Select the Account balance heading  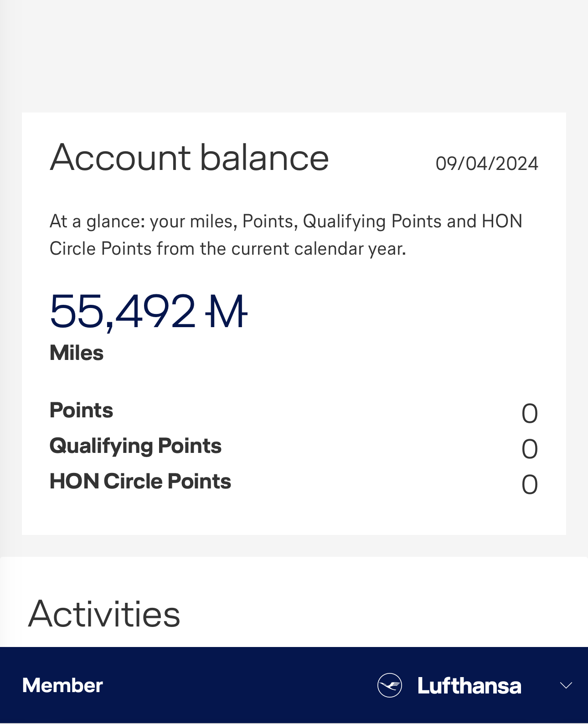coord(189,157)
